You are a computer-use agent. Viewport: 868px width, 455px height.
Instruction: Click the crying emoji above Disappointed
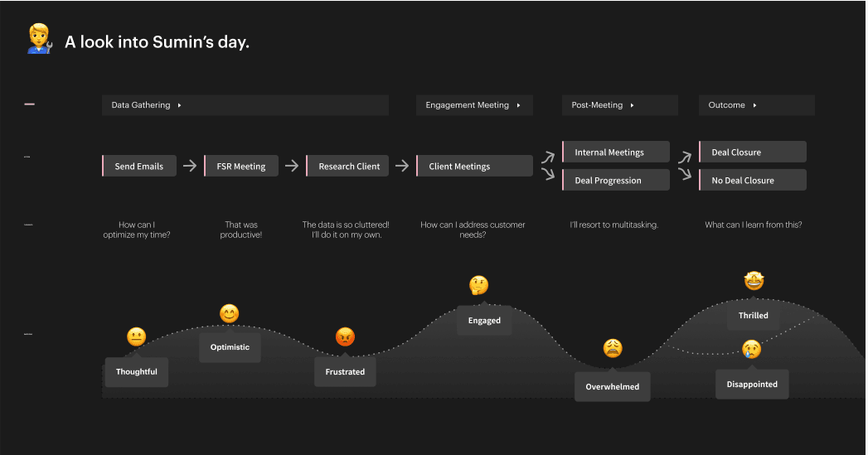(x=751, y=349)
